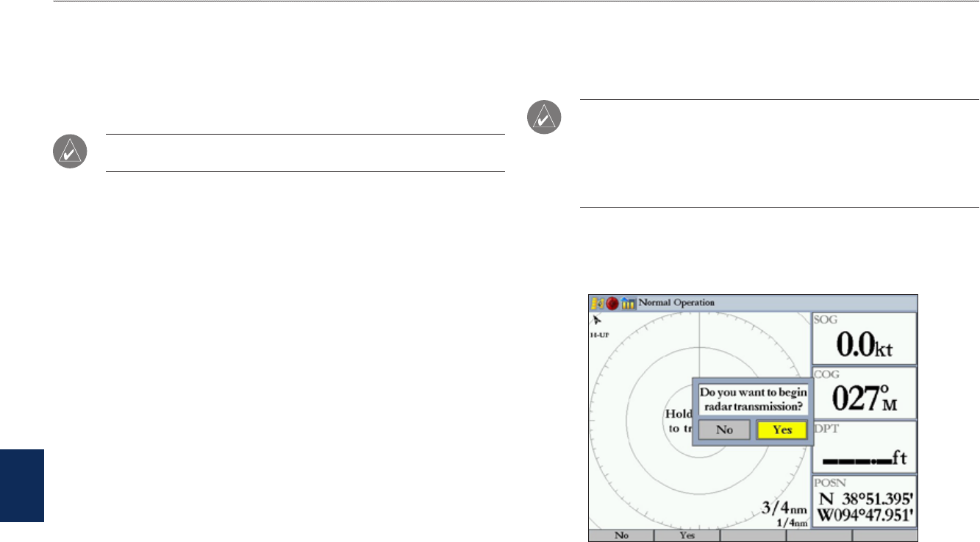
Task: Click the yellow chart status icon
Action: tap(597, 302)
